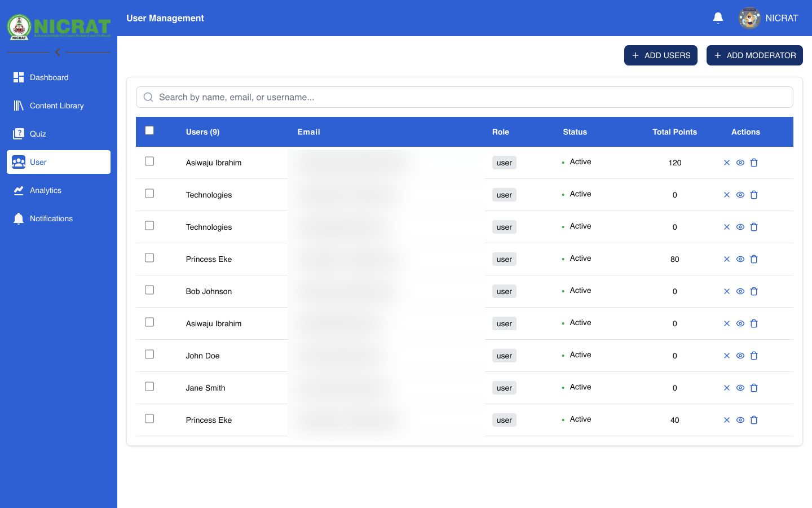Click the 120 total points value
The width and height of the screenshot is (812, 508).
pyautogui.click(x=675, y=163)
